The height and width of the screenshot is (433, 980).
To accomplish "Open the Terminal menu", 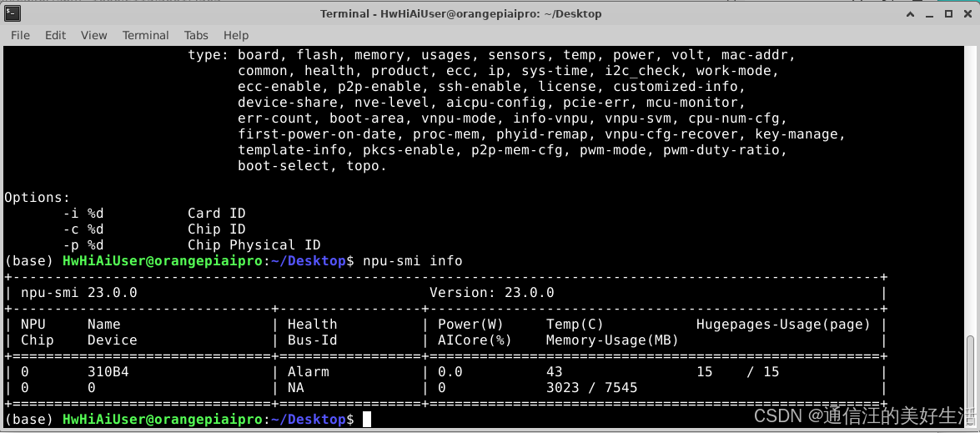I will click(146, 35).
